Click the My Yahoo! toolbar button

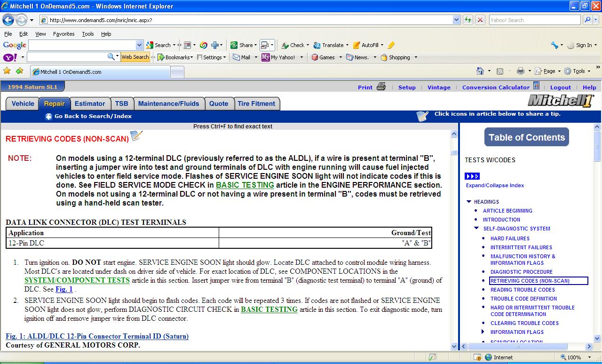coord(279,57)
